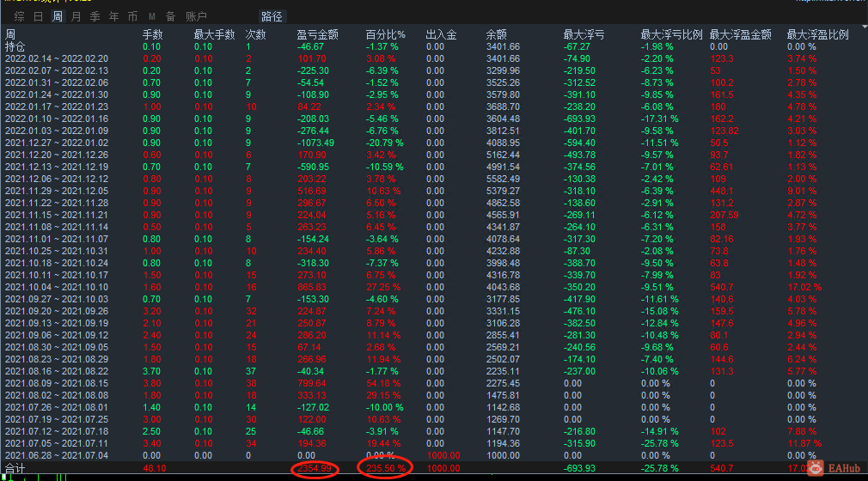The height and width of the screenshot is (481, 868).
Task: Select week row 2021.07.19 ~ 2021.07.25
Action: pos(434,419)
